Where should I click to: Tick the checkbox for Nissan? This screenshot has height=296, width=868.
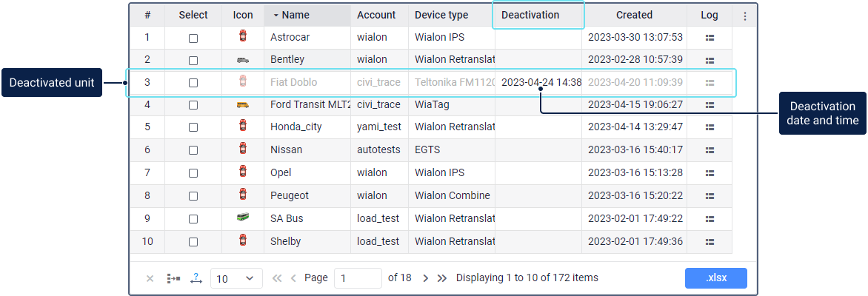point(193,150)
